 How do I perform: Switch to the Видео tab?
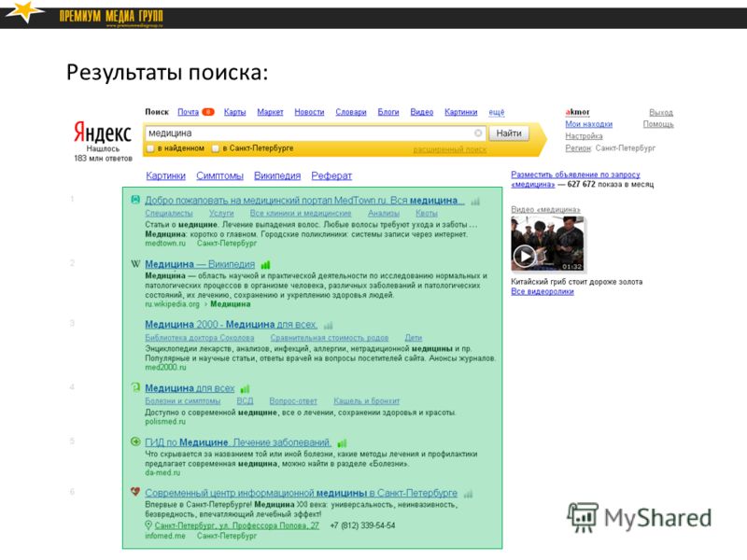point(422,112)
